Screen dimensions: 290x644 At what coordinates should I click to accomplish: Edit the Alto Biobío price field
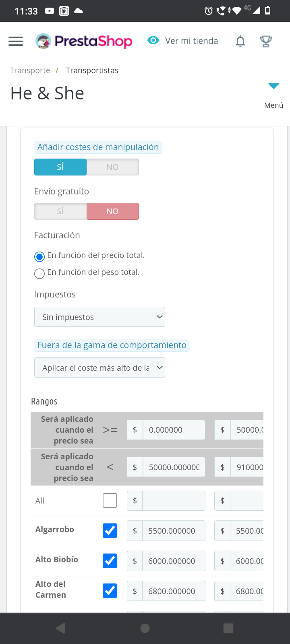tap(173, 561)
